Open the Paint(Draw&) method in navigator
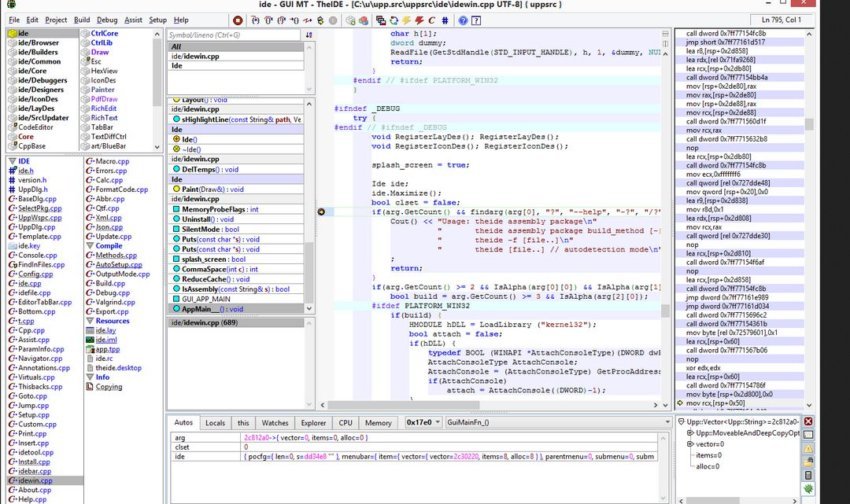Image resolution: width=850 pixels, height=504 pixels. click(x=201, y=189)
